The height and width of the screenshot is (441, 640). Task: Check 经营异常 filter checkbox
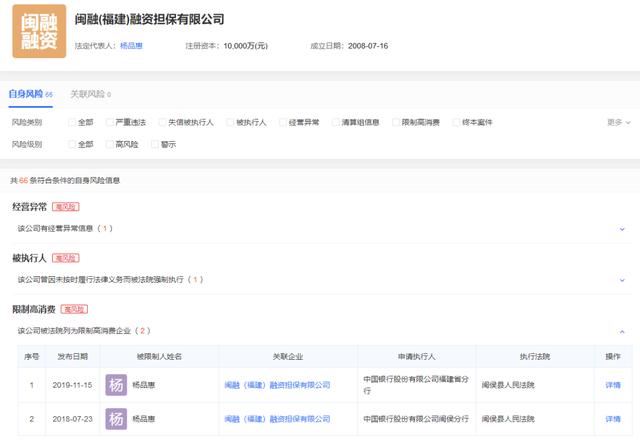283,122
